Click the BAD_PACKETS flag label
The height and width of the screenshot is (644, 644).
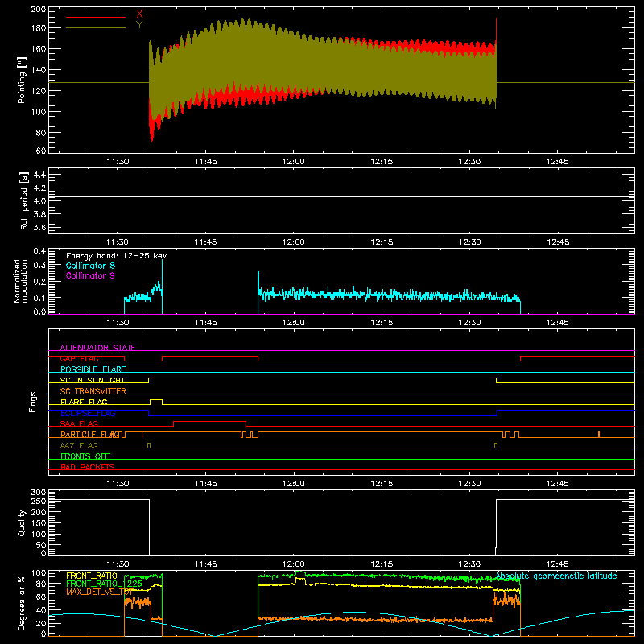point(88,467)
